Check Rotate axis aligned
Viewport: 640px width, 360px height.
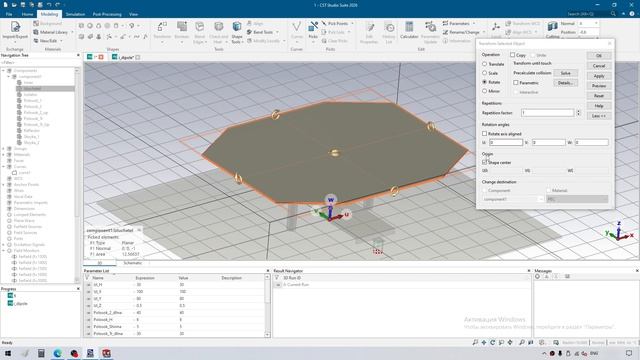[484, 133]
